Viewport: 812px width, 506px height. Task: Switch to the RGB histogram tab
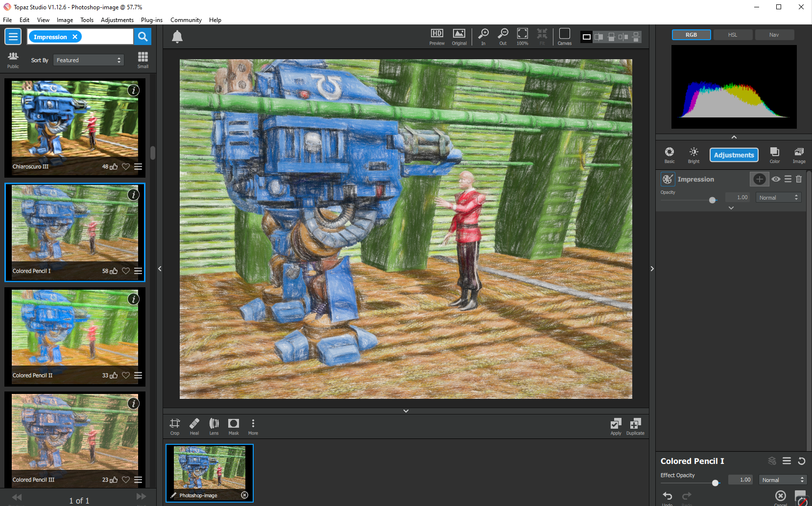[x=692, y=35]
